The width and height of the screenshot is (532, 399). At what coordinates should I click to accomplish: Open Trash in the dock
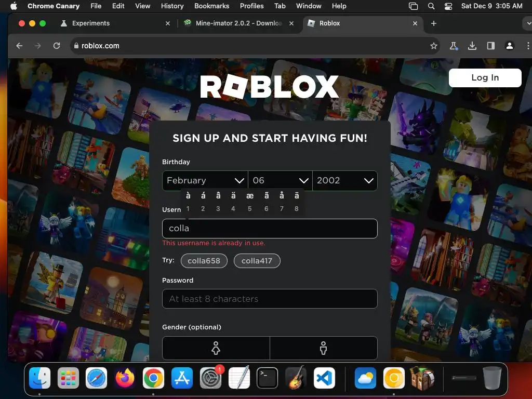(x=492, y=378)
